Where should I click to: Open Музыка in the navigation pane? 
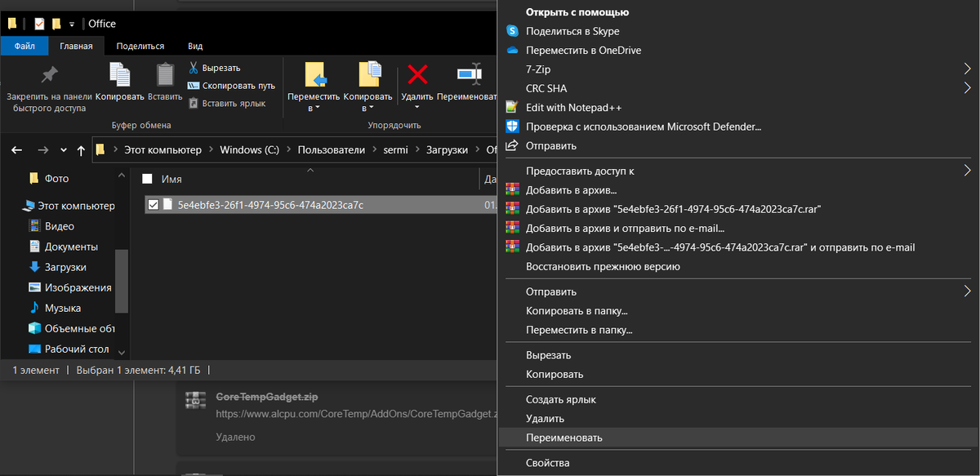(62, 308)
